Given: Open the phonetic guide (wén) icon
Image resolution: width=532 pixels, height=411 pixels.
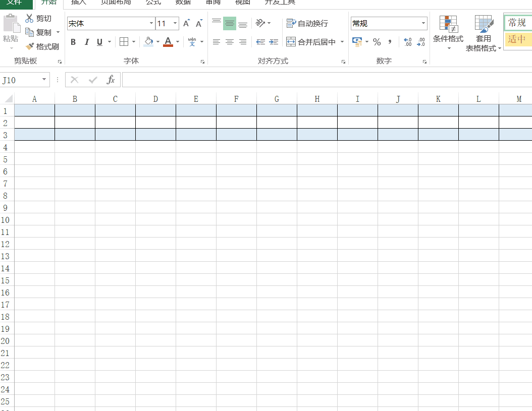Looking at the screenshot, I should [x=192, y=42].
